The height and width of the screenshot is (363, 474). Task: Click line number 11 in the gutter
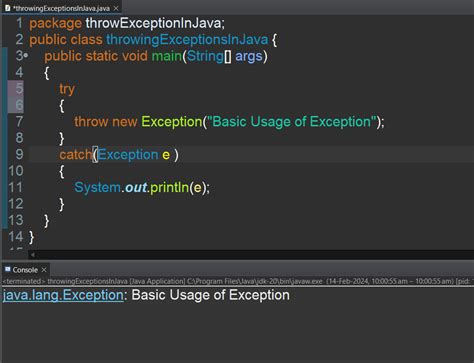(x=16, y=187)
